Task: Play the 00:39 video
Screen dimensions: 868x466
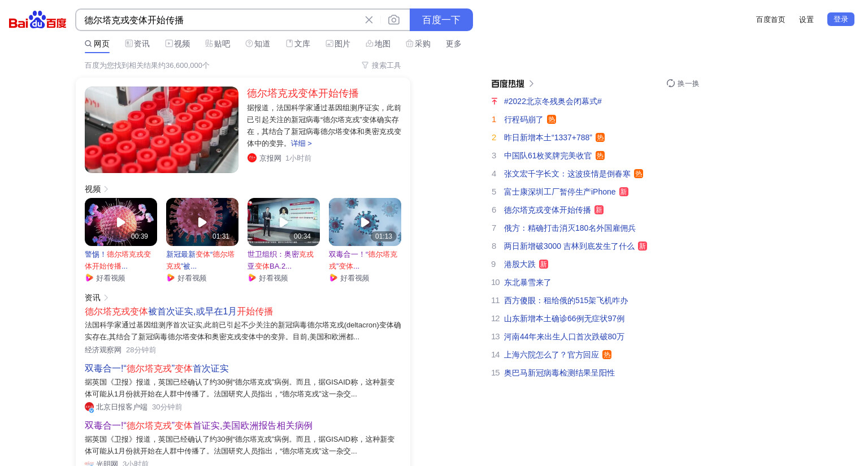Action: tap(121, 222)
